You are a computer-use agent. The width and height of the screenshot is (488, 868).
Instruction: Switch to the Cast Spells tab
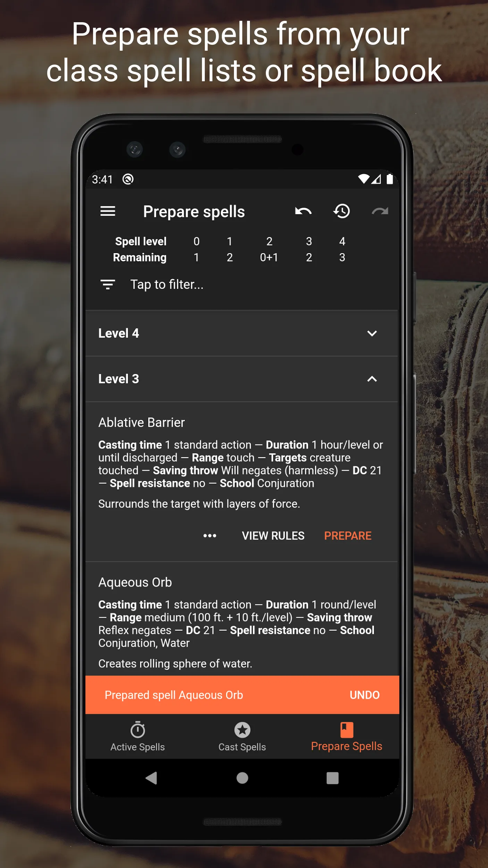pyautogui.click(x=242, y=737)
